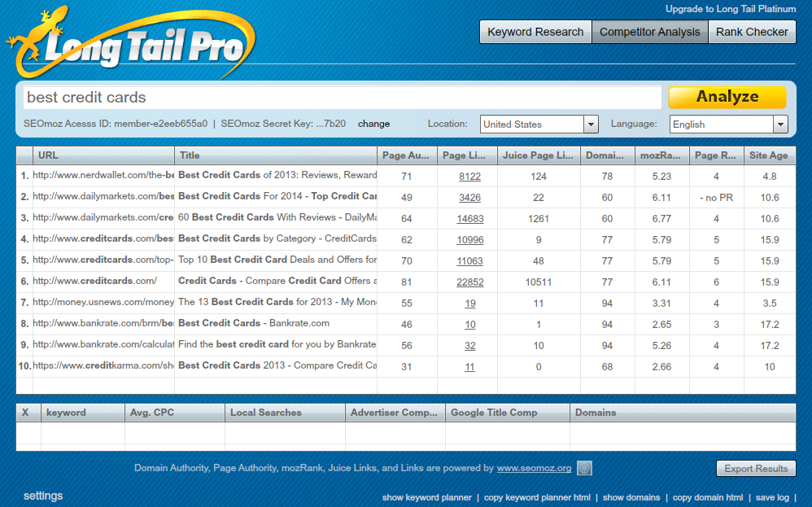Open the Location dropdown arrow
Viewport: 812px width, 507px height.
coord(591,125)
